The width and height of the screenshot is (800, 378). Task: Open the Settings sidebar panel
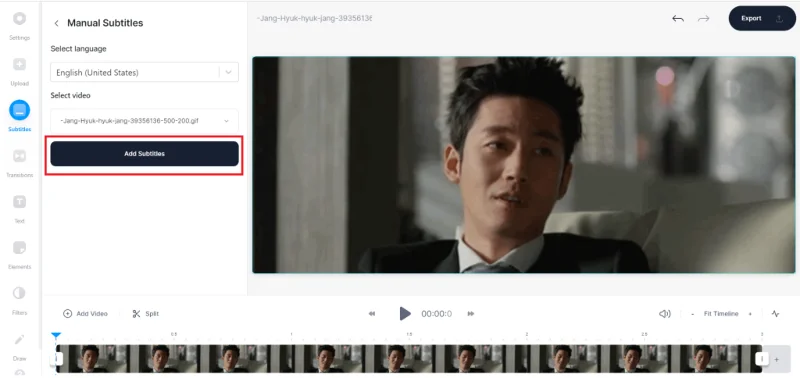coord(19,26)
